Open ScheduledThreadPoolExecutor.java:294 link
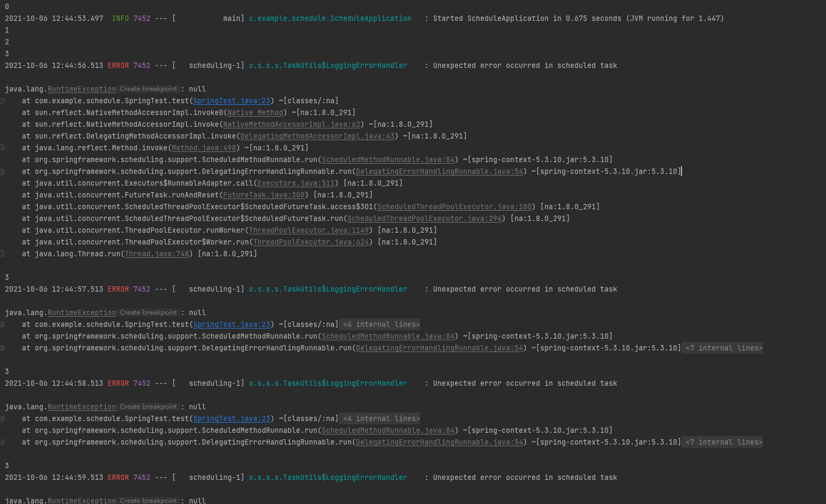This screenshot has width=826, height=504. coord(425,218)
